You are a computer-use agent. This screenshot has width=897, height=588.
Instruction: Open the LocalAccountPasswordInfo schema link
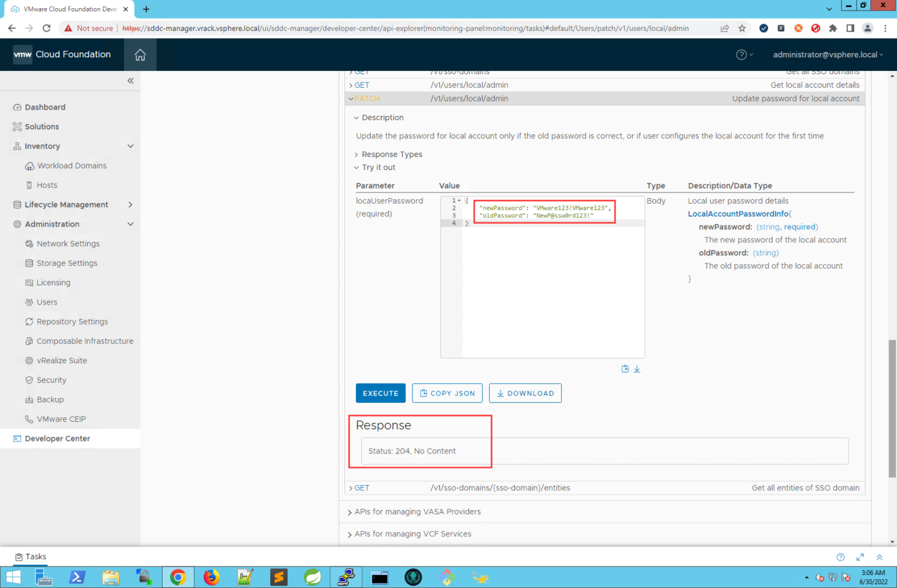[x=738, y=214]
